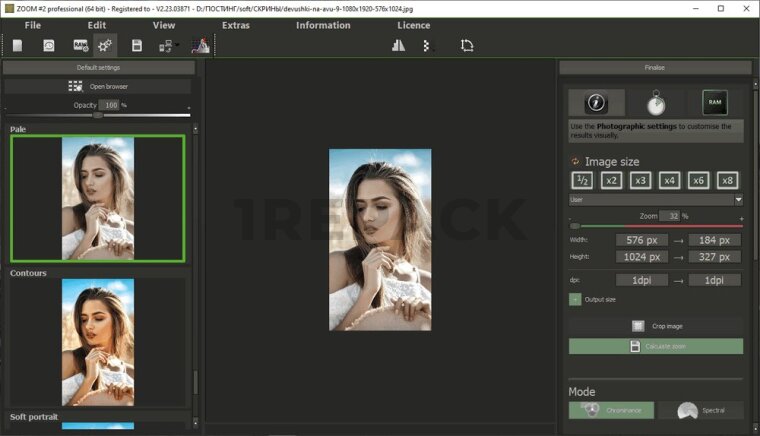
Task: Click the crop rotate icon in top toolbar
Action: 467,45
